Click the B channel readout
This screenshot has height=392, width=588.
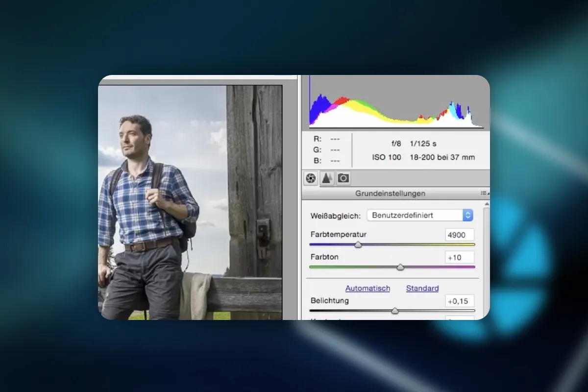point(326,160)
